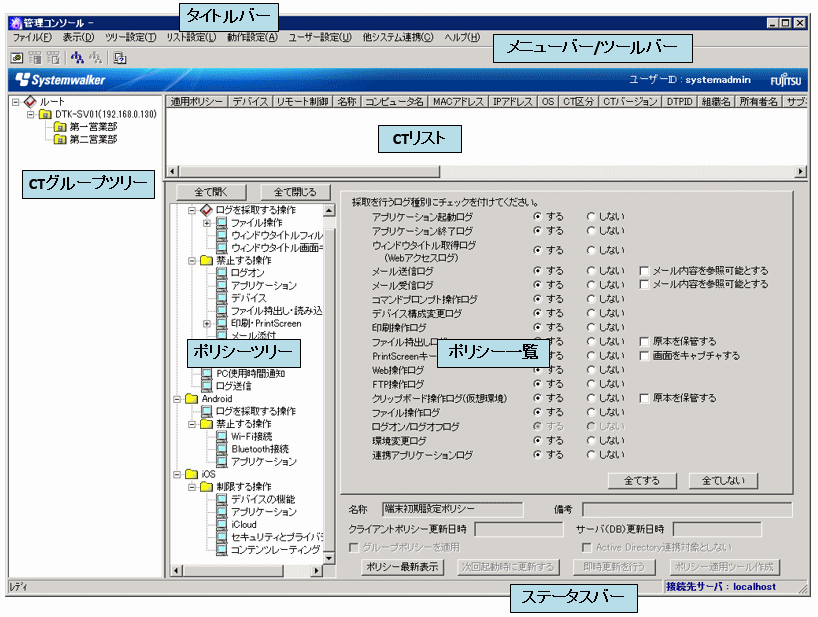The image size is (818, 617).
Task: Collapse the ルート node in CT group tree
Action: 16,102
